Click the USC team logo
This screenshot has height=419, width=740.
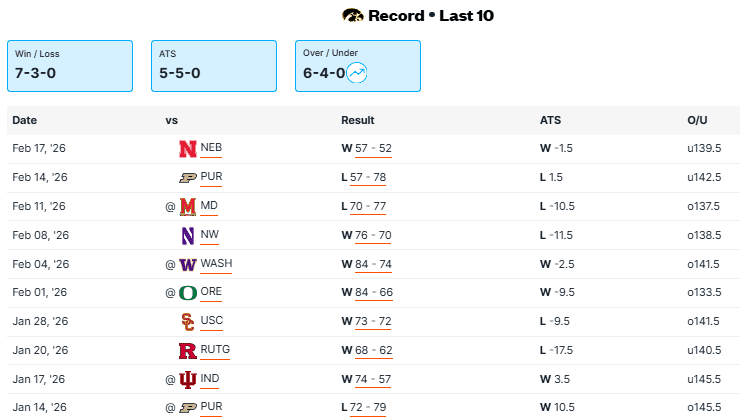tap(187, 322)
